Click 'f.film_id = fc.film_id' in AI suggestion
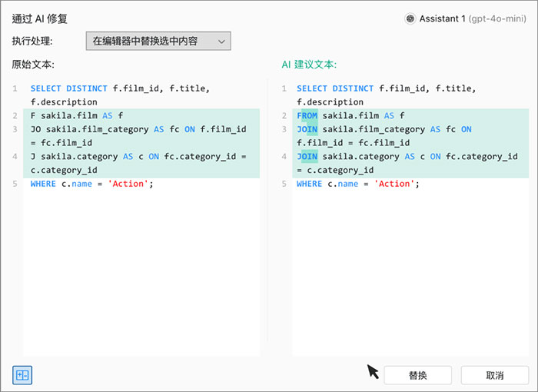 click(353, 143)
